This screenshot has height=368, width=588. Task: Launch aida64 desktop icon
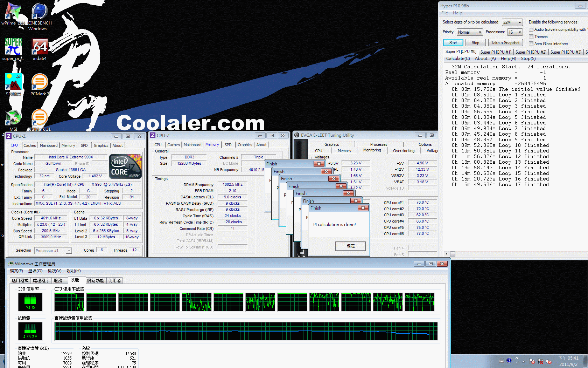click(x=40, y=49)
